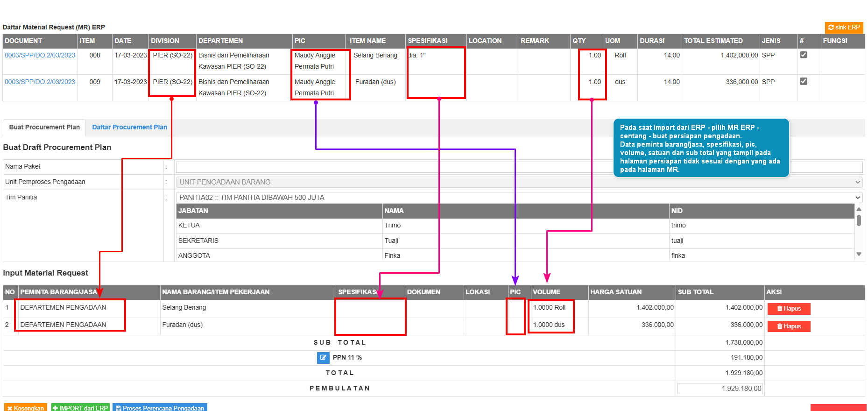Click the Kosongkan button
The image size is (868, 411).
click(x=26, y=407)
